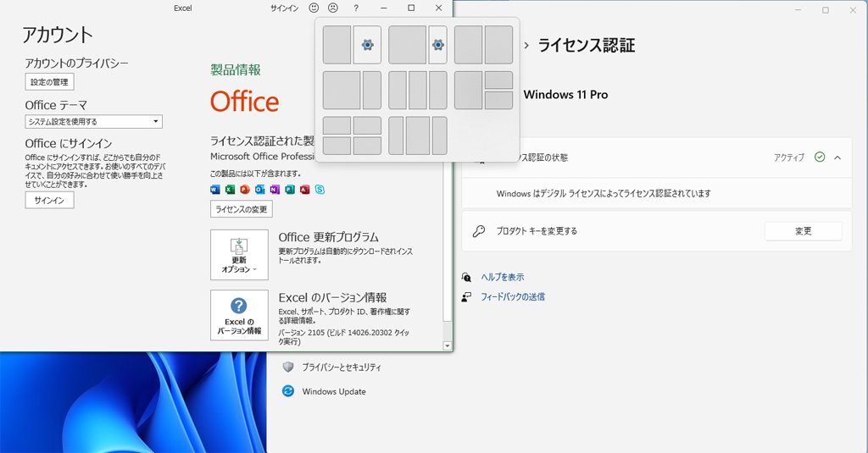
Task: Click the help icon beside ヘルプを表示
Action: [467, 277]
